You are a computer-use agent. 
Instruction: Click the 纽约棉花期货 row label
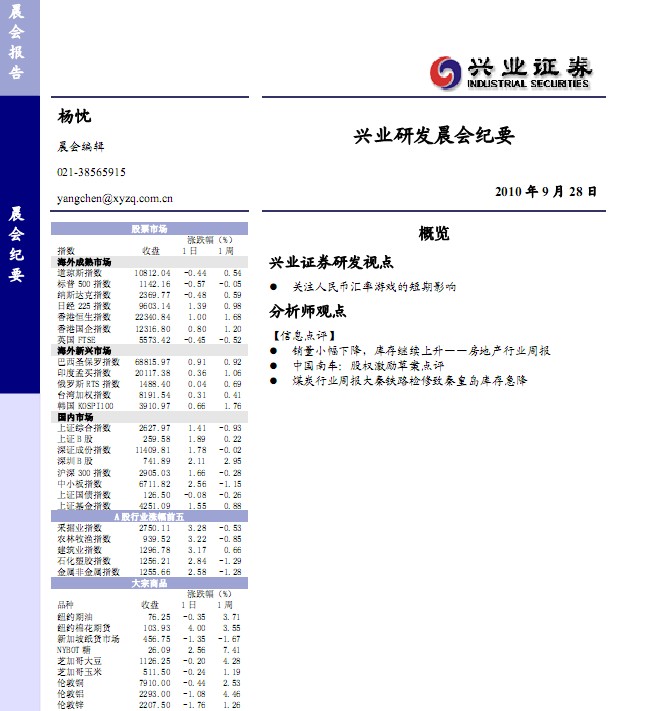pyautogui.click(x=84, y=628)
